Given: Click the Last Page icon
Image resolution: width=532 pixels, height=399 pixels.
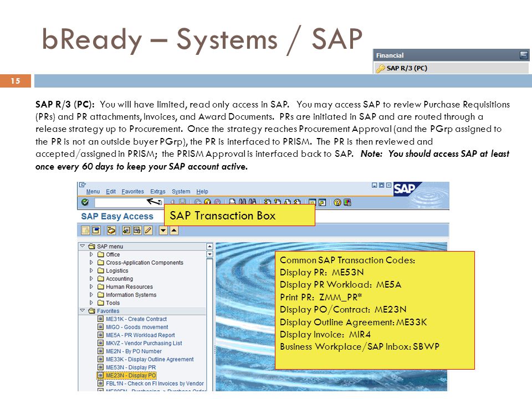Looking at the screenshot, I should tap(297, 202).
